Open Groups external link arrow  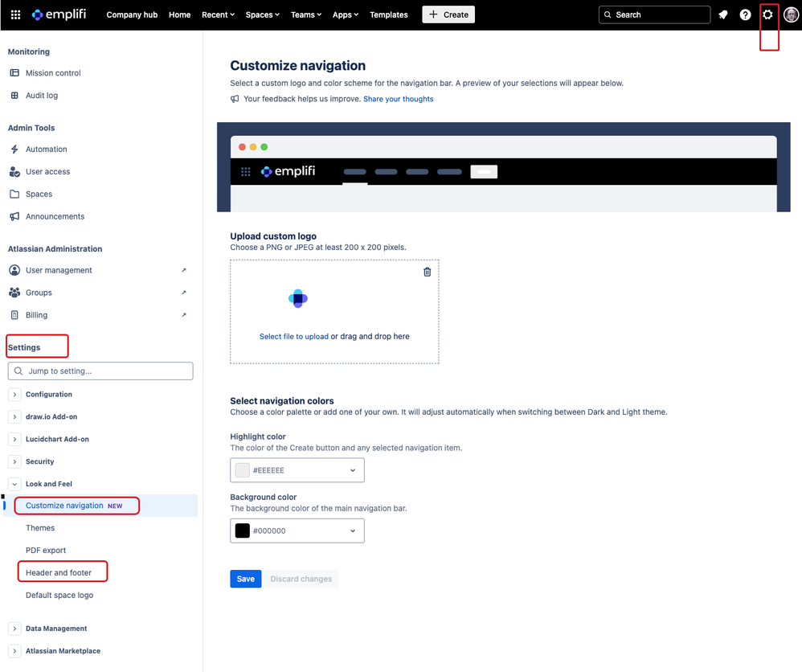(x=184, y=293)
